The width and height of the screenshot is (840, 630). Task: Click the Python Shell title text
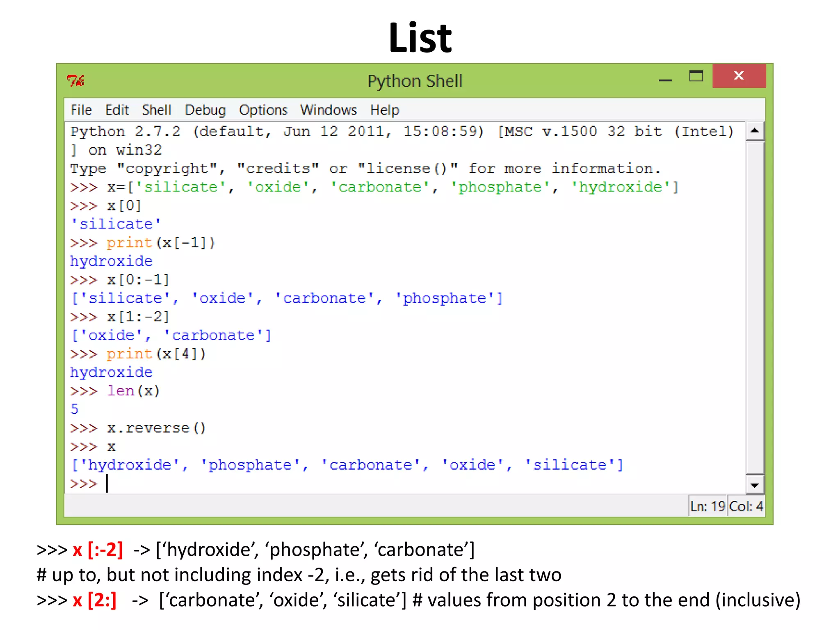pos(415,81)
